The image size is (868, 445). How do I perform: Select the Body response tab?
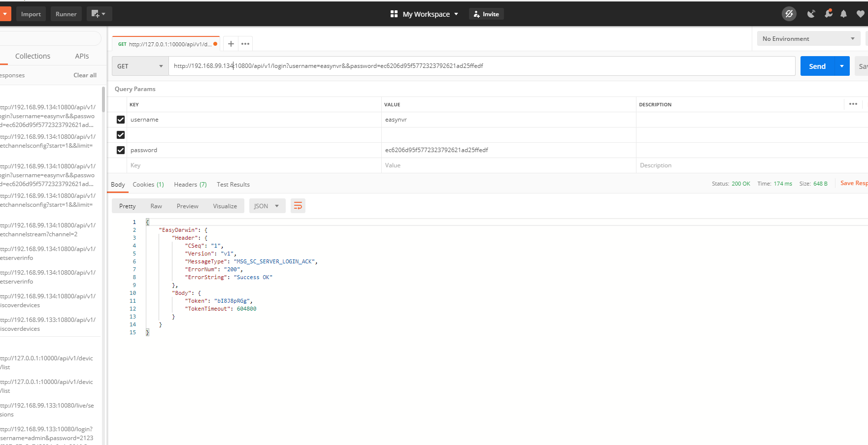click(x=118, y=185)
